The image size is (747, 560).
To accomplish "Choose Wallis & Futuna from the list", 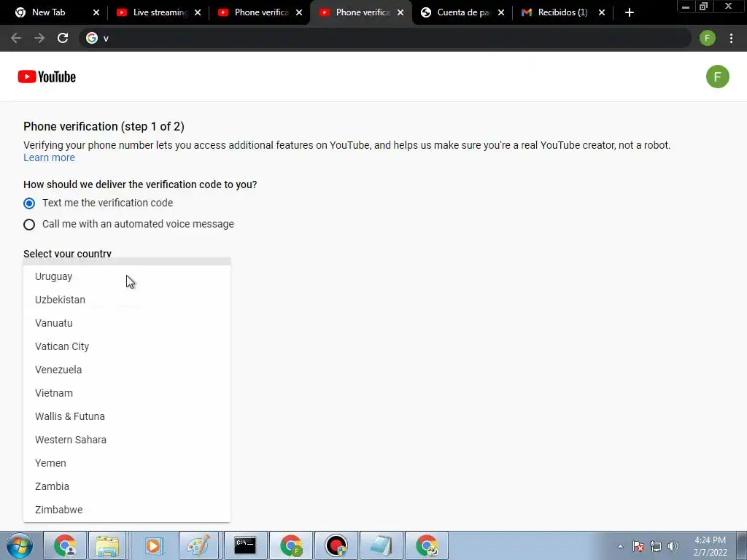I will pos(127,416).
